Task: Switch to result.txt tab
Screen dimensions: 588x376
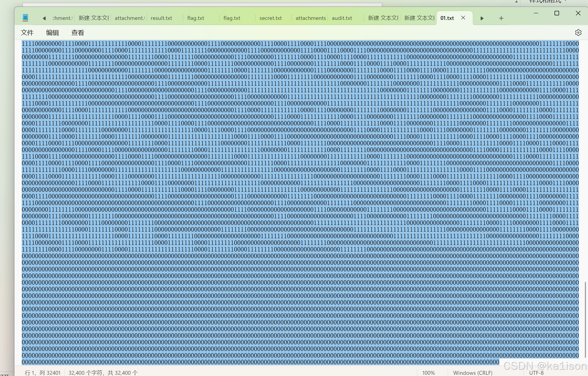Action: pyautogui.click(x=161, y=18)
